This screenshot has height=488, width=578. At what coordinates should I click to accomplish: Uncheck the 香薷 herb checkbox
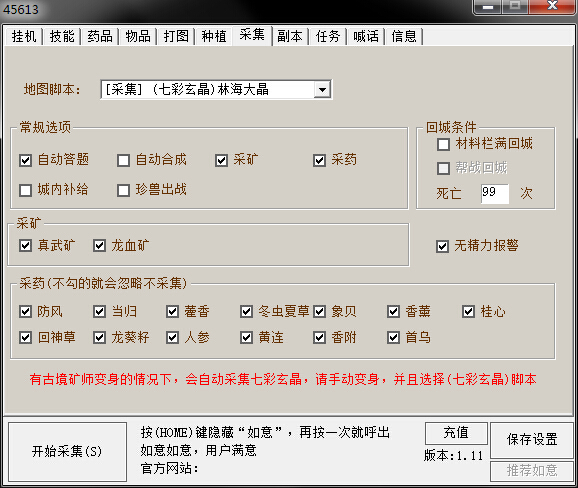click(394, 312)
